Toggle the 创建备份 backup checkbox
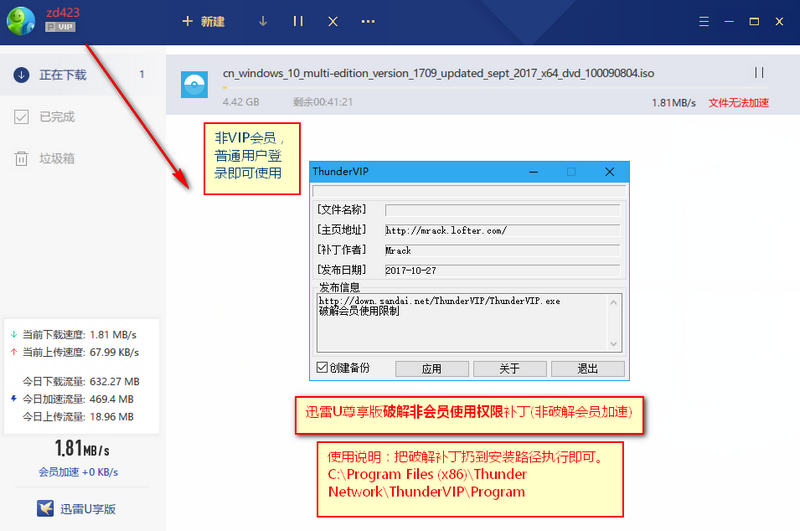800x531 pixels. [x=322, y=368]
